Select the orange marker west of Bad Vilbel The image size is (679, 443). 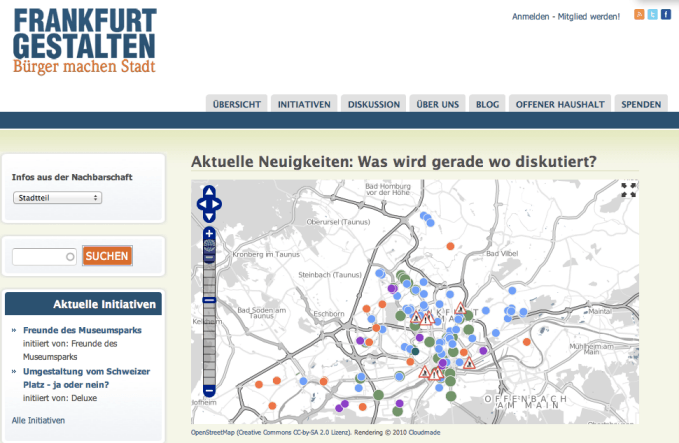(450, 246)
